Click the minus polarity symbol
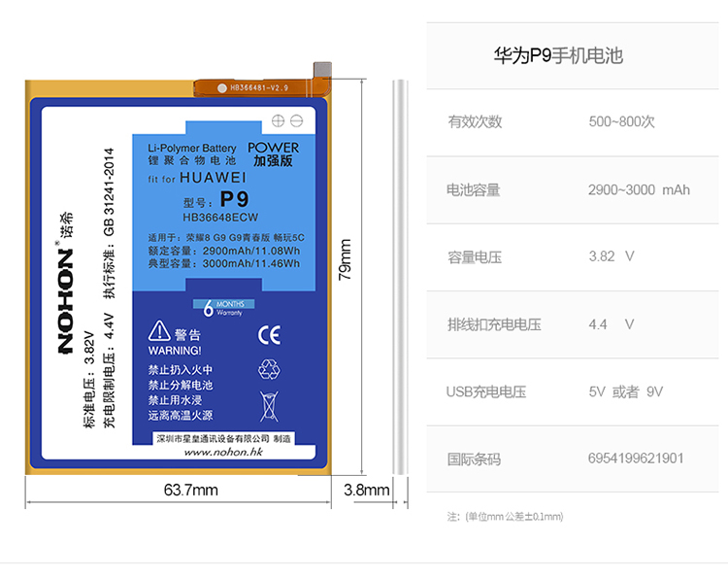The image size is (728, 577). 296,120
